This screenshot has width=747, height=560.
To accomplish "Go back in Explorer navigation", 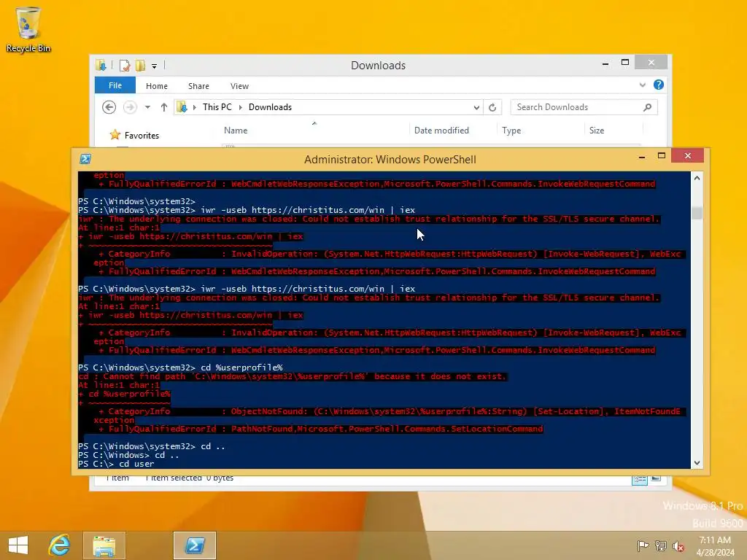I will (x=109, y=107).
